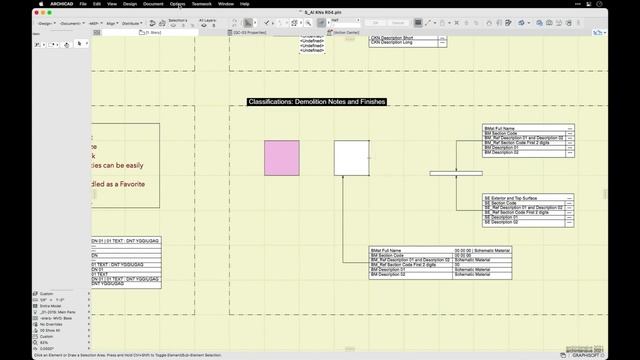Image resolution: width=640 pixels, height=360 pixels.
Task: Toggle the All Layers eye icon
Action: tap(204, 25)
